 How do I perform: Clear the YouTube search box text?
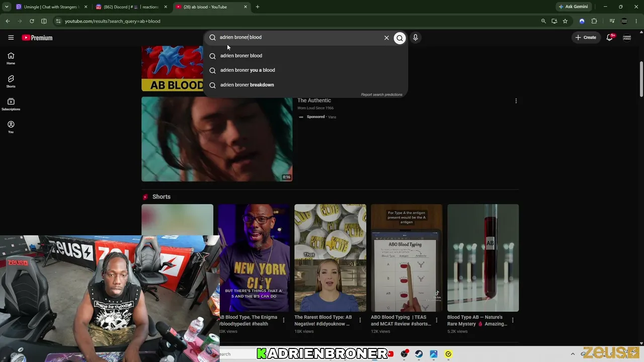[x=386, y=38]
